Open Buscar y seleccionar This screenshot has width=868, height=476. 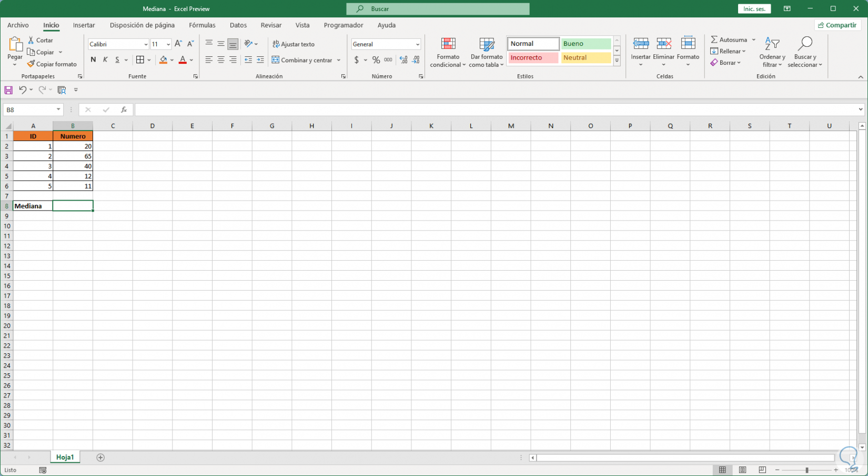[805, 52]
